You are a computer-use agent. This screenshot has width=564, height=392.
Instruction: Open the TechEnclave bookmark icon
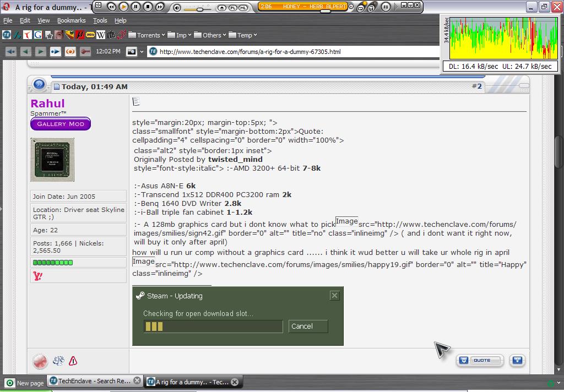pos(7,35)
